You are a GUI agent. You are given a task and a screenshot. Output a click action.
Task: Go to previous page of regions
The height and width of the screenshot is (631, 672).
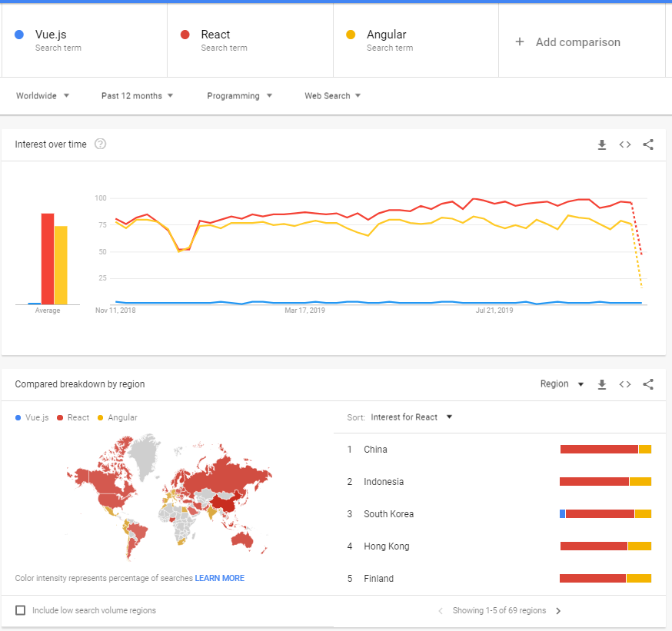[x=441, y=611]
